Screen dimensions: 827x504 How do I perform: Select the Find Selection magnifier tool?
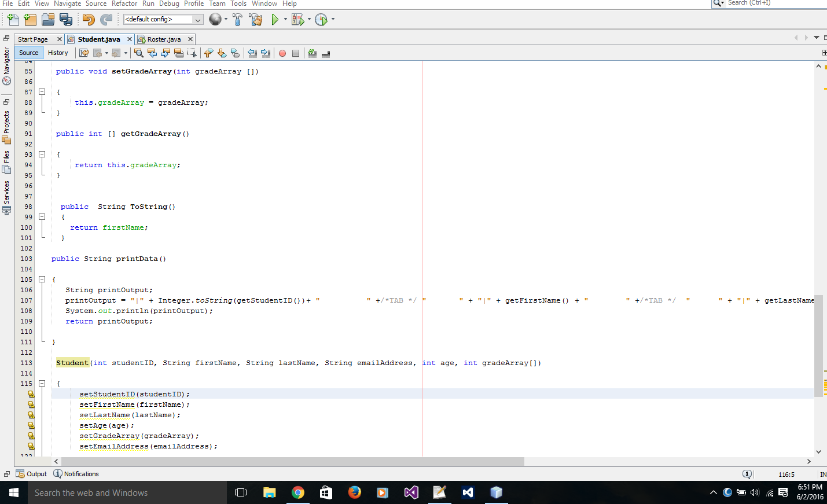[139, 53]
